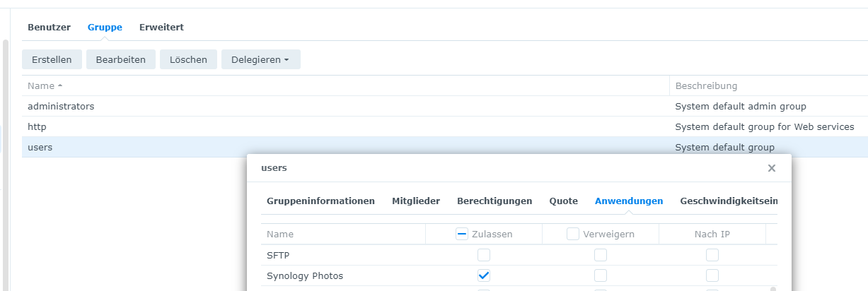Image resolution: width=868 pixels, height=291 pixels.
Task: Toggle the Zulassen header checkbox
Action: click(x=462, y=234)
